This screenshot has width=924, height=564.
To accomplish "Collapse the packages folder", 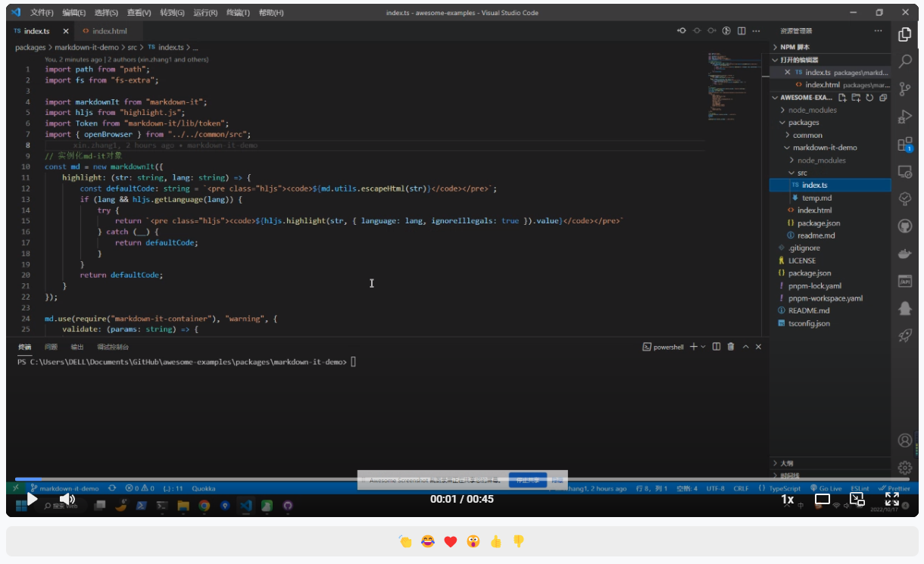I will pyautogui.click(x=831, y=123).
